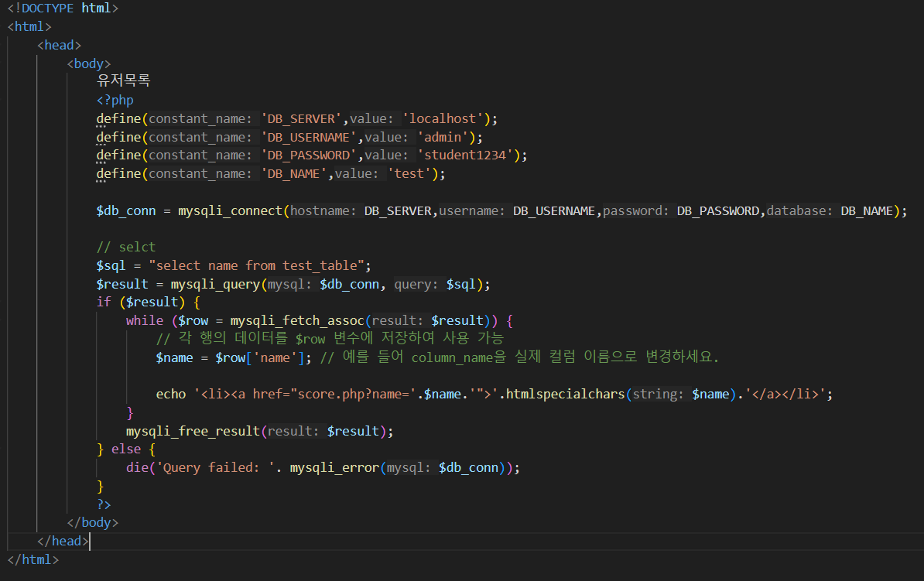Click the database: parameter hint
This screenshot has width=924, height=581.
click(x=799, y=211)
